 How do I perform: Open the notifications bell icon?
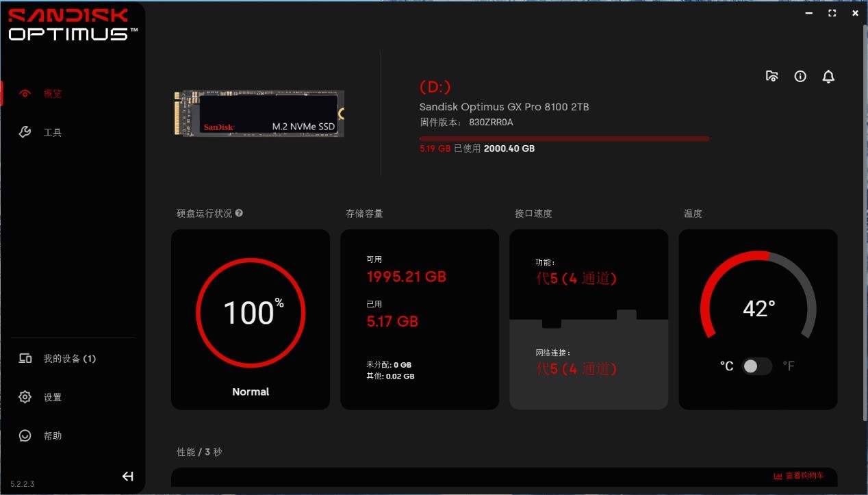tap(828, 76)
